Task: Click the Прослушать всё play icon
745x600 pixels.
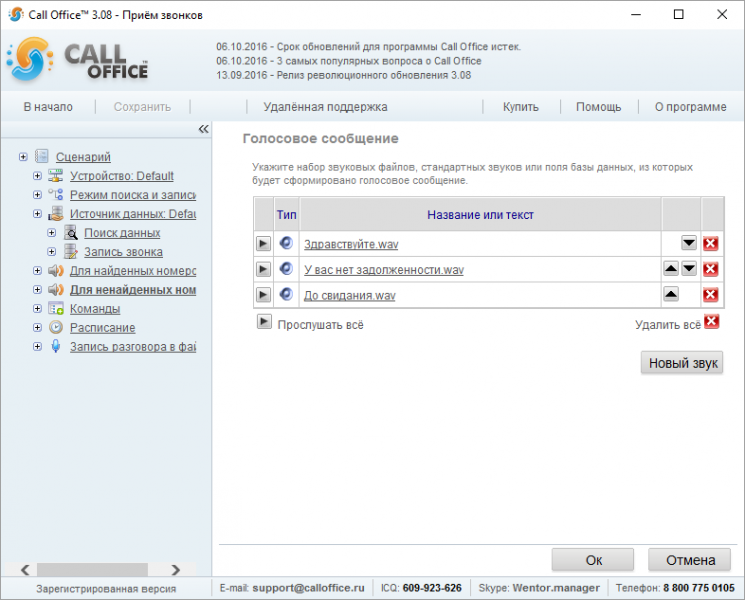Action: [x=264, y=322]
